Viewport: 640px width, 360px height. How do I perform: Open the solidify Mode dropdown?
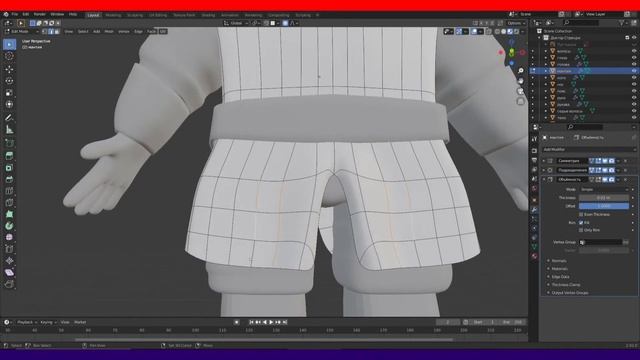click(x=604, y=189)
